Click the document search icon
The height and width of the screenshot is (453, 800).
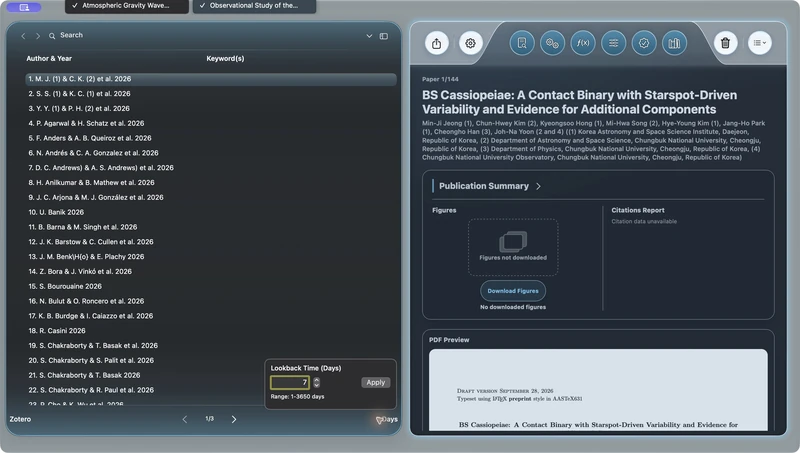(522, 43)
